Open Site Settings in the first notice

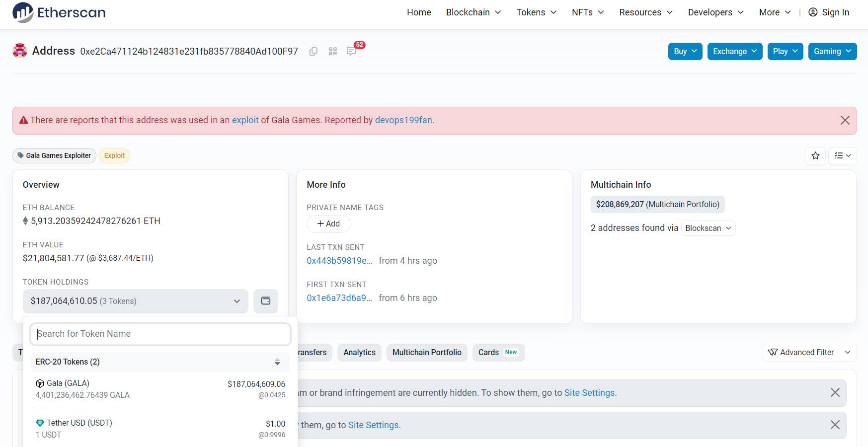[x=589, y=393]
